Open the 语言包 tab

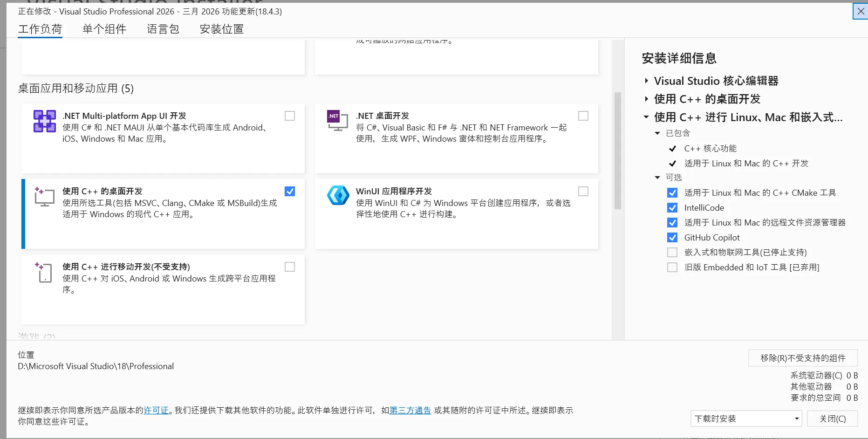(163, 29)
